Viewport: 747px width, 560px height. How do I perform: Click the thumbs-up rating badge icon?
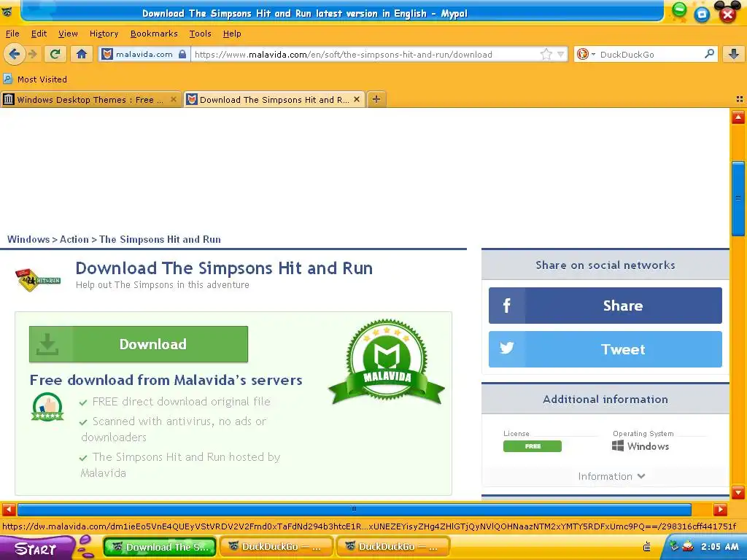pos(47,407)
